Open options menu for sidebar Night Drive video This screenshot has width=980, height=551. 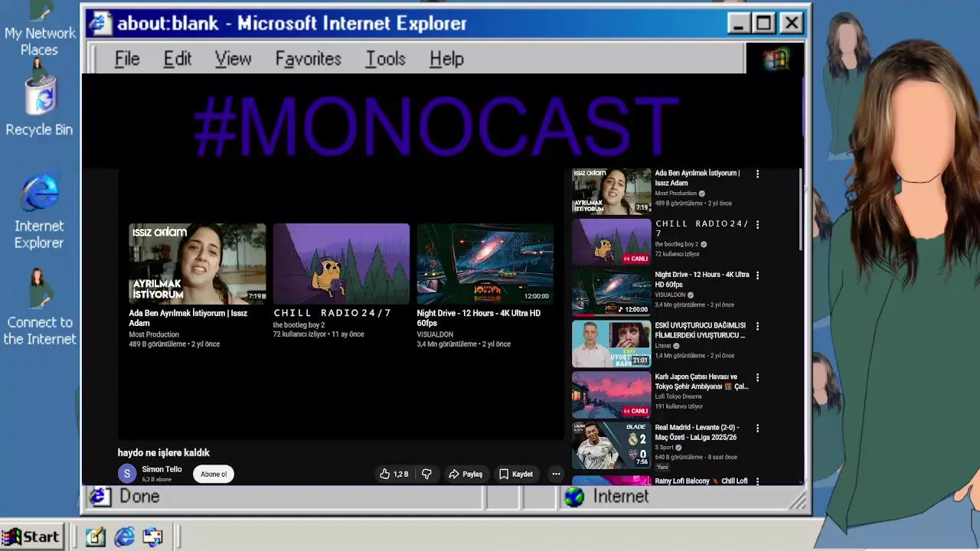pyautogui.click(x=757, y=275)
